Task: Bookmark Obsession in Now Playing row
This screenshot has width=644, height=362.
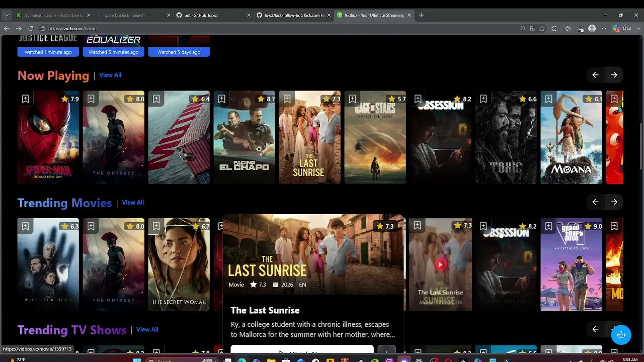Action: [x=418, y=99]
